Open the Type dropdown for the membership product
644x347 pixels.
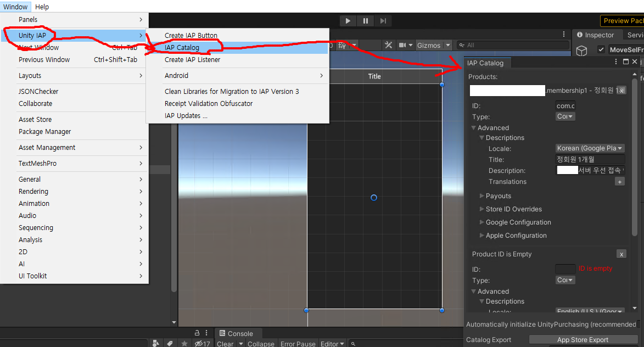[565, 116]
